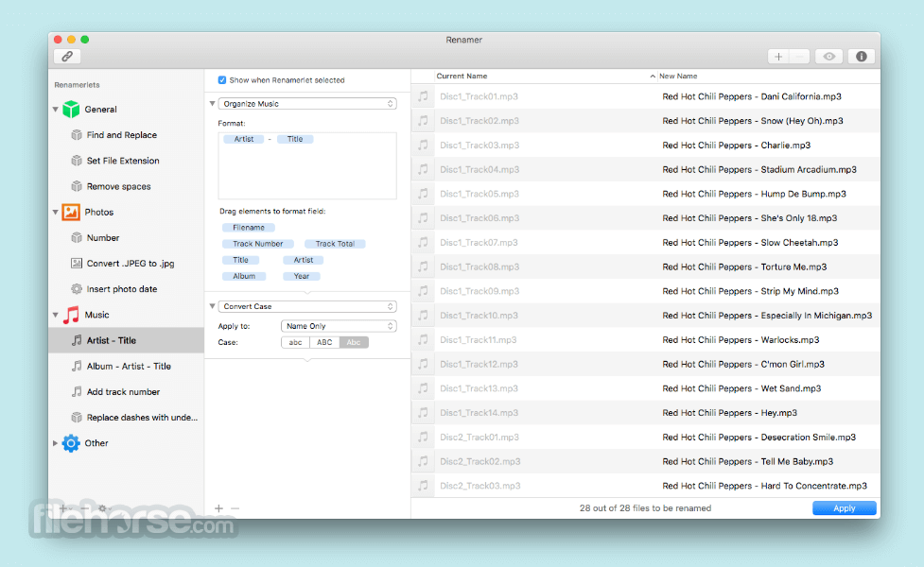924x567 pixels.
Task: Collapse the Organize Music action section
Action: [x=212, y=104]
